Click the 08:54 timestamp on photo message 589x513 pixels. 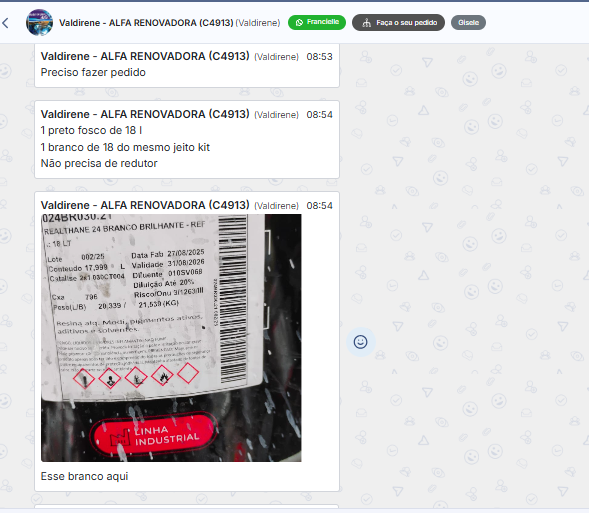point(319,206)
